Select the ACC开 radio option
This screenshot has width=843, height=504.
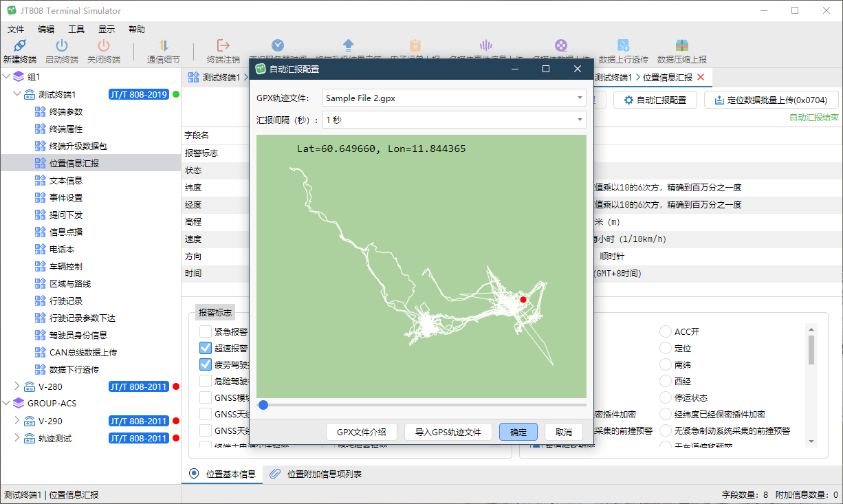665,331
